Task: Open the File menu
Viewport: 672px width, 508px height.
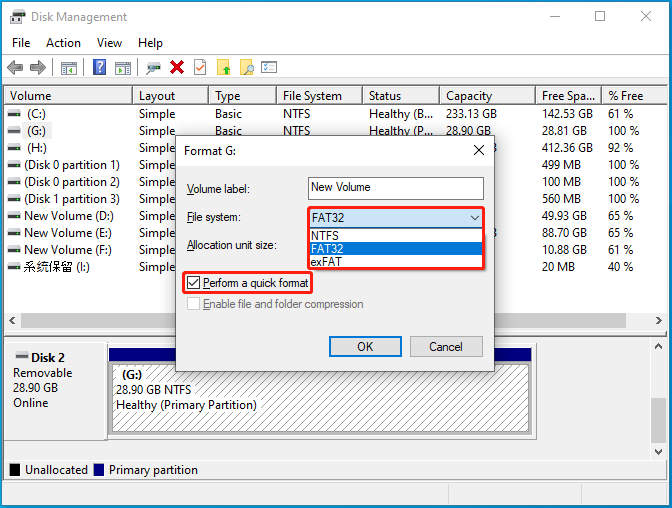Action: point(21,43)
